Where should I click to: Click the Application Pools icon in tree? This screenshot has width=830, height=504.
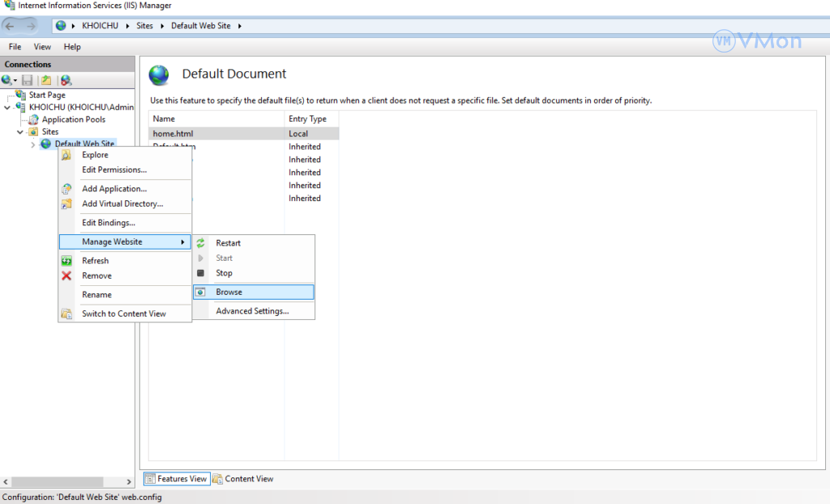33,119
